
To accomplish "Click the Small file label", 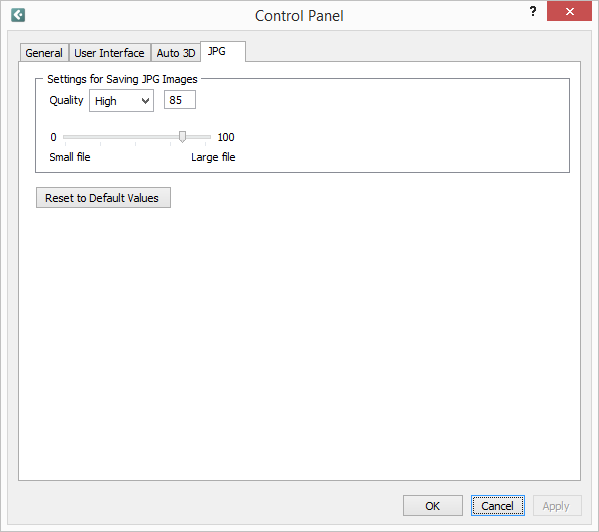I will click(70, 157).
